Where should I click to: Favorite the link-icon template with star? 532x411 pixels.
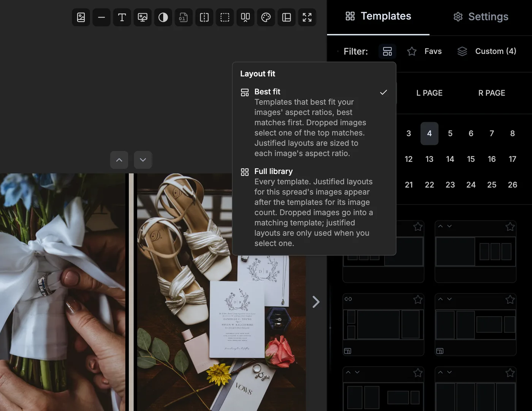click(418, 300)
